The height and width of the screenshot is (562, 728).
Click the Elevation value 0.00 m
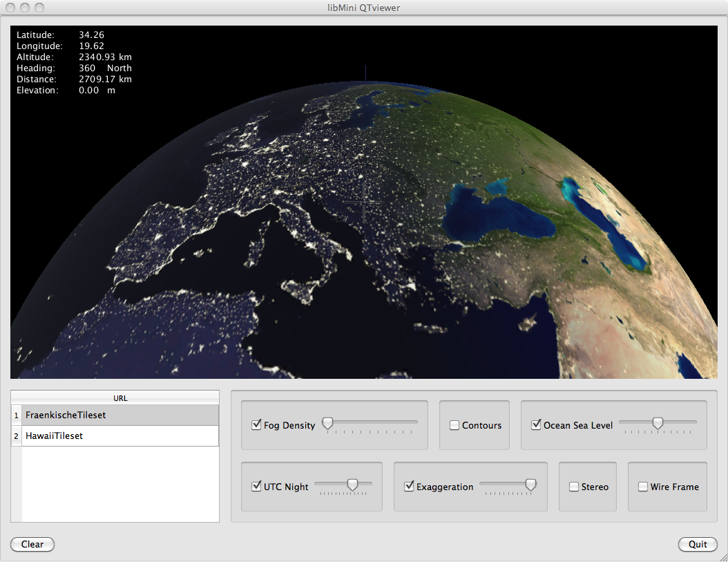[x=97, y=91]
